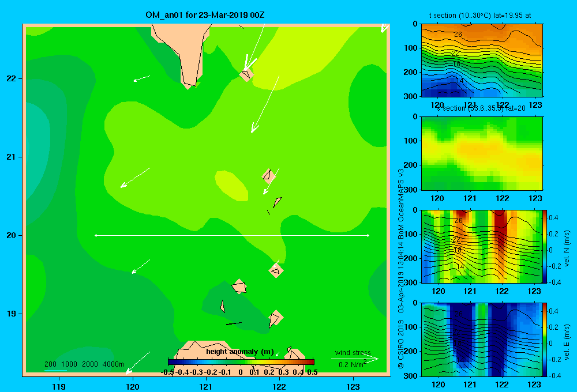Click the CSIRO 2019 BoM OceanMAPS v3 credit text
Screen dimensions: 577x392
pos(401,269)
